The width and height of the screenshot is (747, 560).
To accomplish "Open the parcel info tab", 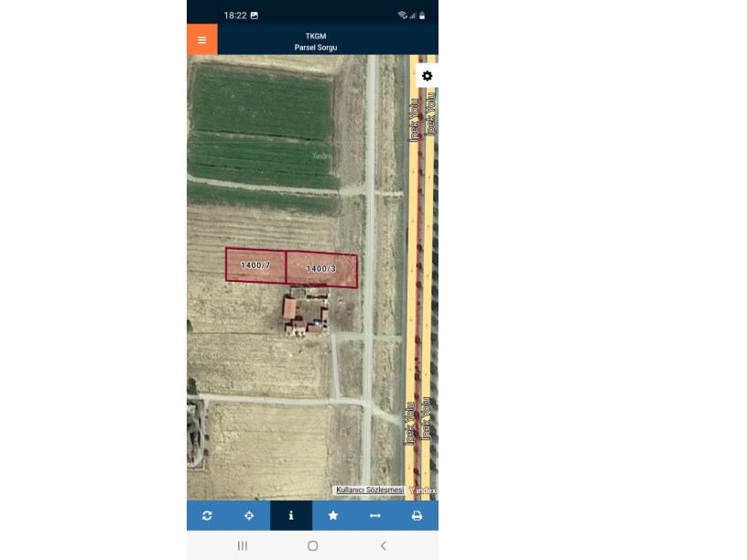I will [291, 515].
